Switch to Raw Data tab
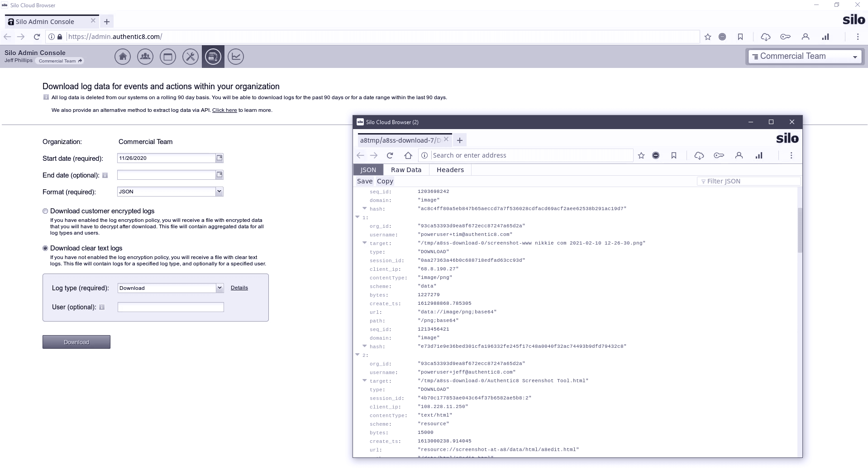 click(x=406, y=170)
